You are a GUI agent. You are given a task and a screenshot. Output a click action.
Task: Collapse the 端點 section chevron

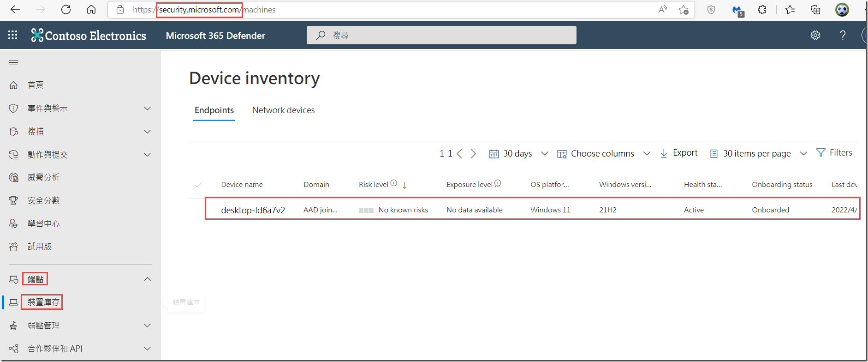point(148,279)
